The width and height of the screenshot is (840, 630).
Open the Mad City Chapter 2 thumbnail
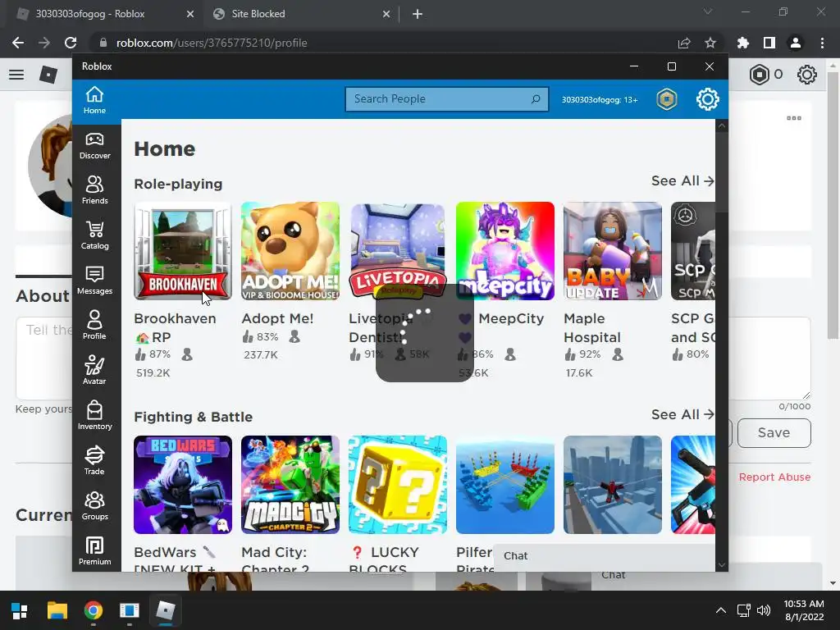(290, 485)
